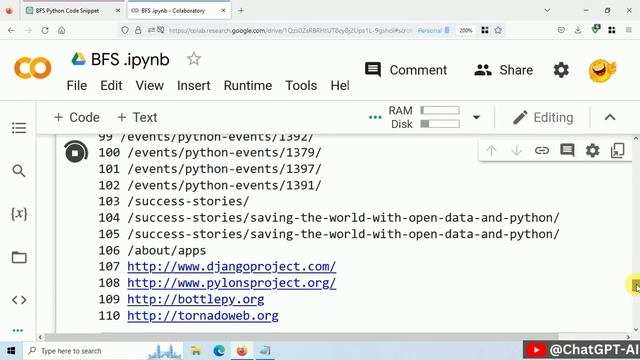This screenshot has height=360, width=640.
Task: Open the table of contents sidebar
Action: [19, 128]
